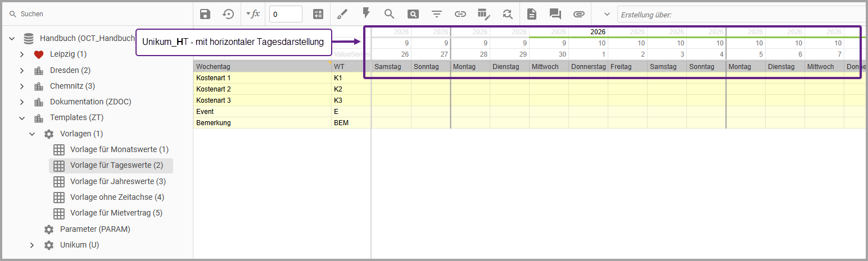Click the restore history icon
Screen dimensions: 868x261
228,14
